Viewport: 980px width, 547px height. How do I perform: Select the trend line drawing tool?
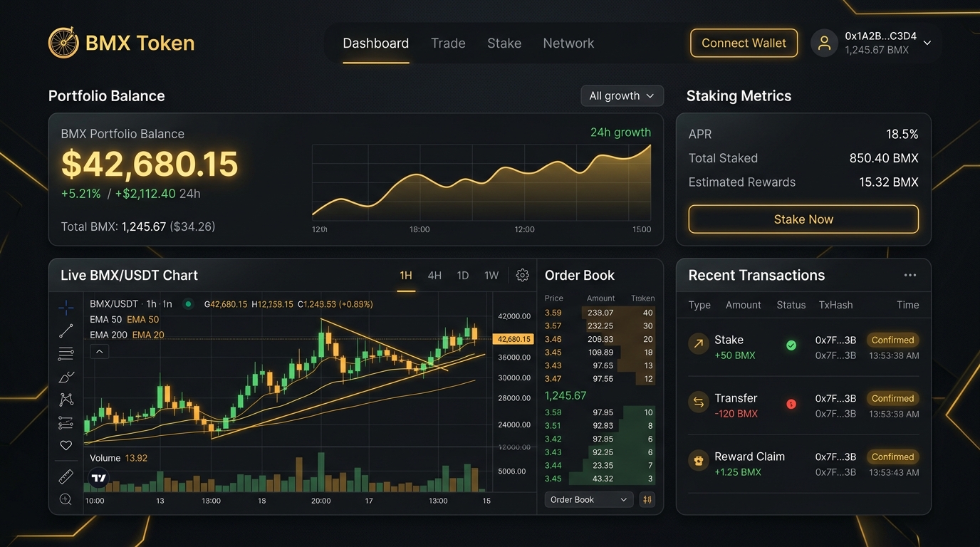pyautogui.click(x=66, y=330)
